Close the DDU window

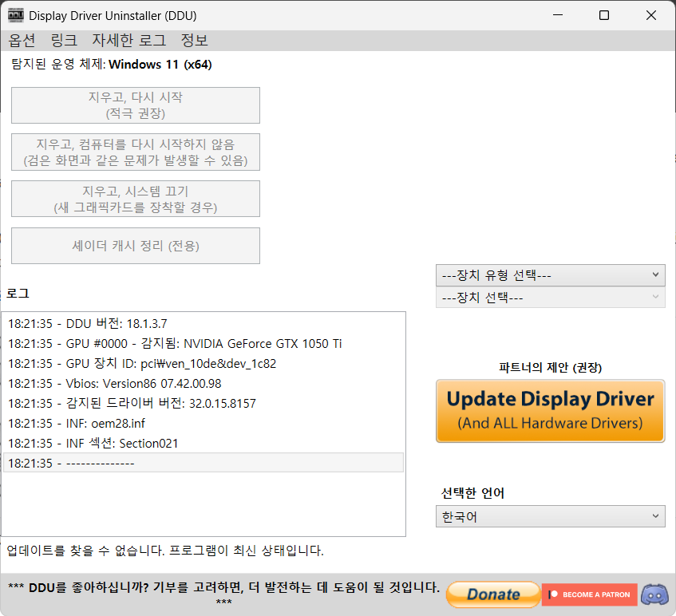click(651, 15)
